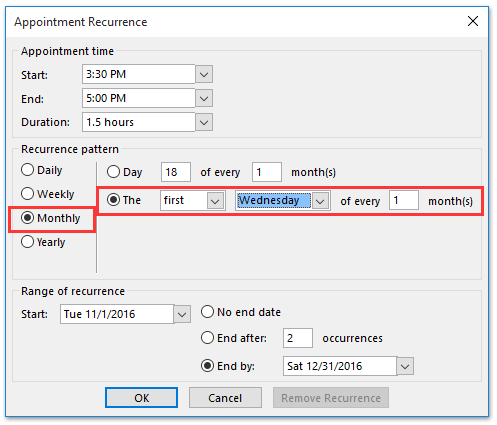Viewport: 497px width, 425px height.
Task: Open the End by date picker arrow
Action: tap(405, 366)
